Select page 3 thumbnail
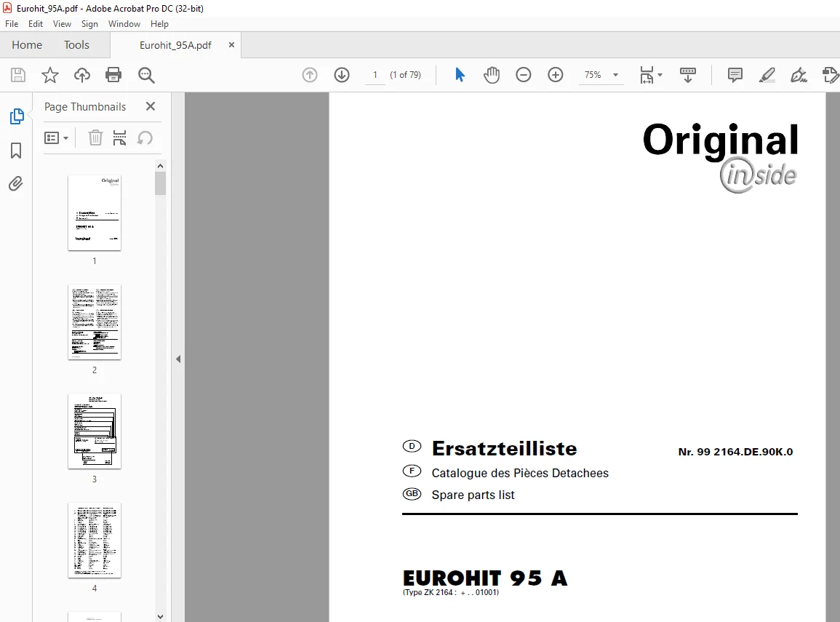Viewport: 840px width, 622px height. click(x=95, y=431)
